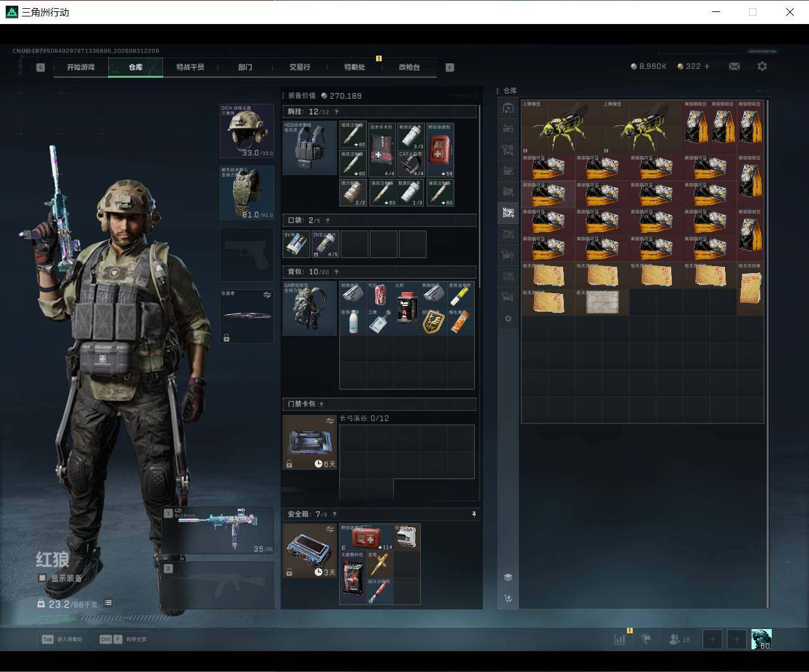This screenshot has height=672, width=809.
Task: Toggle the 显示装备 checkbox
Action: 42,578
